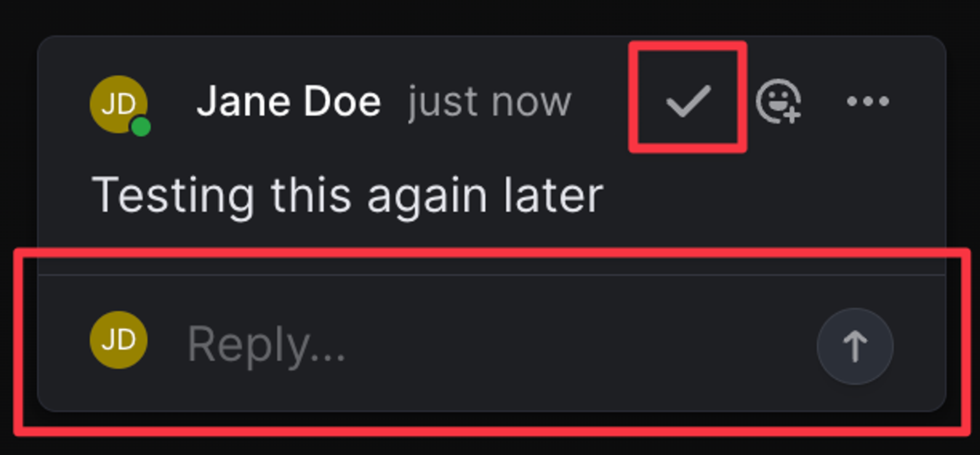
Task: Click the Jane Doe author name
Action: (x=289, y=101)
